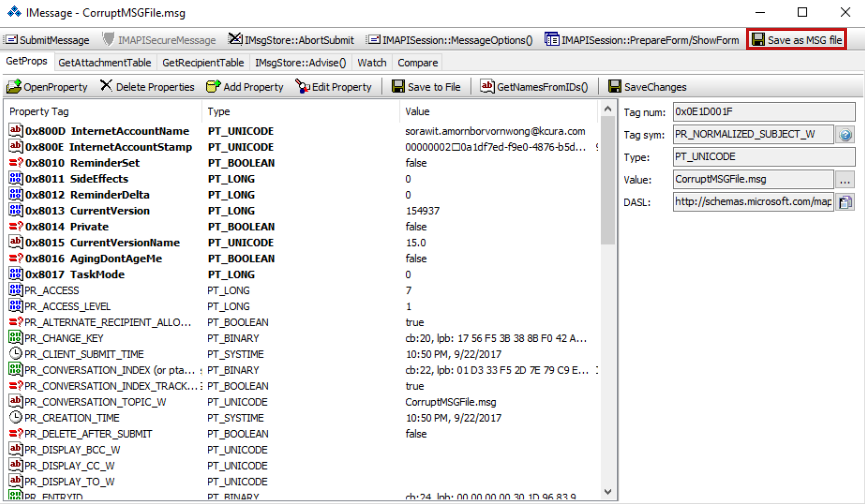
Task: Select PR_ALTERNATE_RECIPIENT_ALLO... row
Action: (x=302, y=323)
